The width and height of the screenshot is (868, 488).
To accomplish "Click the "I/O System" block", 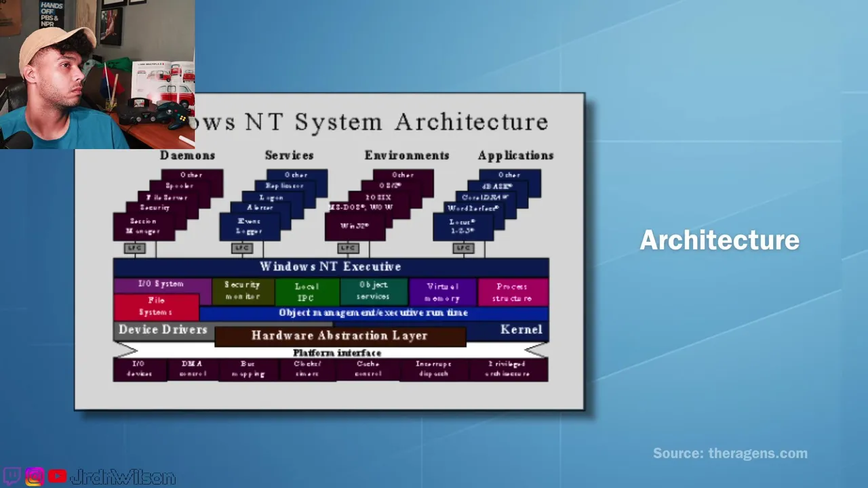I will coord(162,285).
